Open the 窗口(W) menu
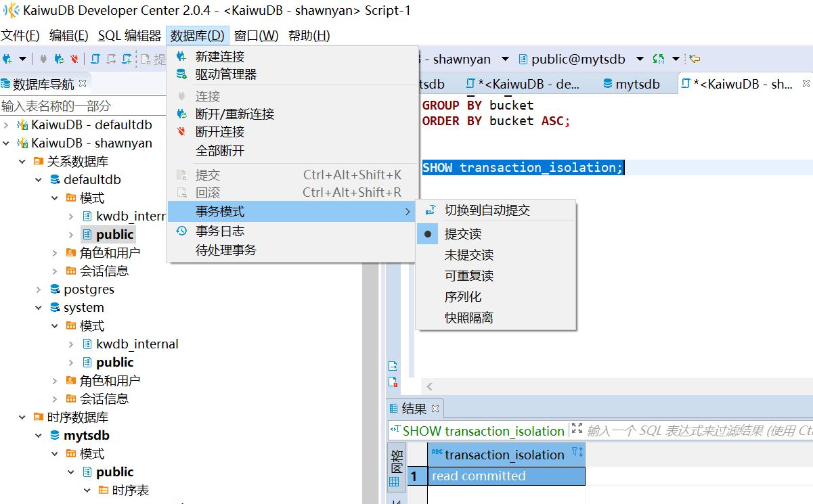Image resolution: width=813 pixels, height=504 pixels. [256, 35]
